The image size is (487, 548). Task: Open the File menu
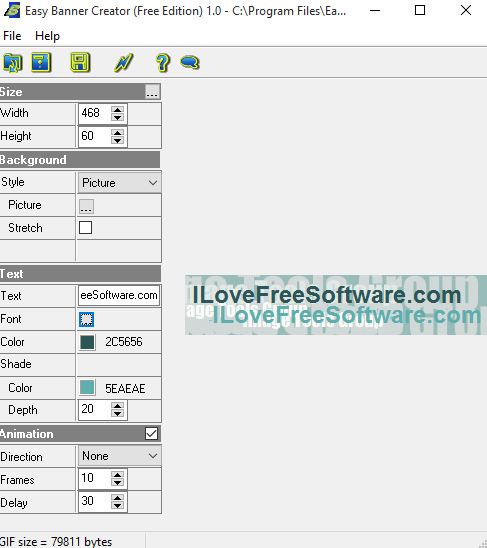tap(12, 36)
